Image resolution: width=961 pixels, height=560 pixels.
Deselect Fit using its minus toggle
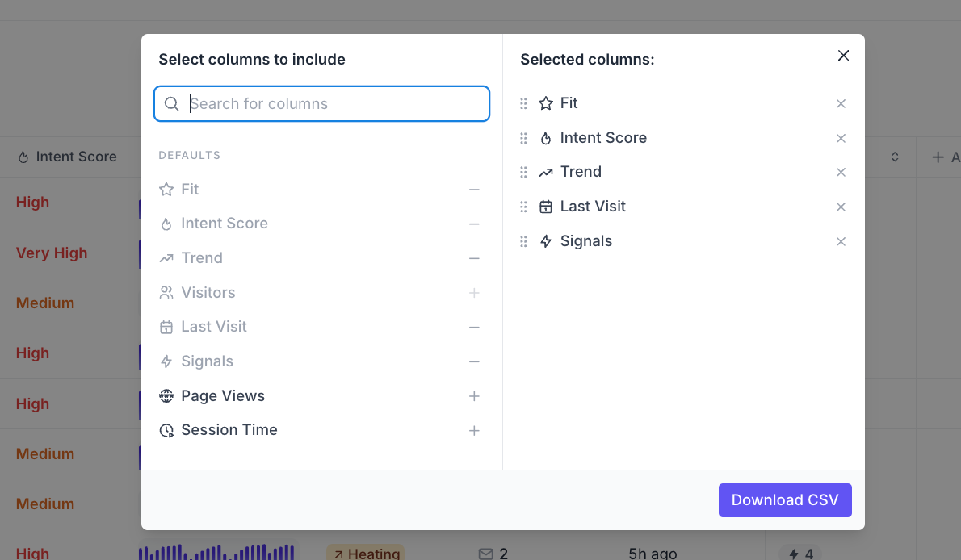474,190
